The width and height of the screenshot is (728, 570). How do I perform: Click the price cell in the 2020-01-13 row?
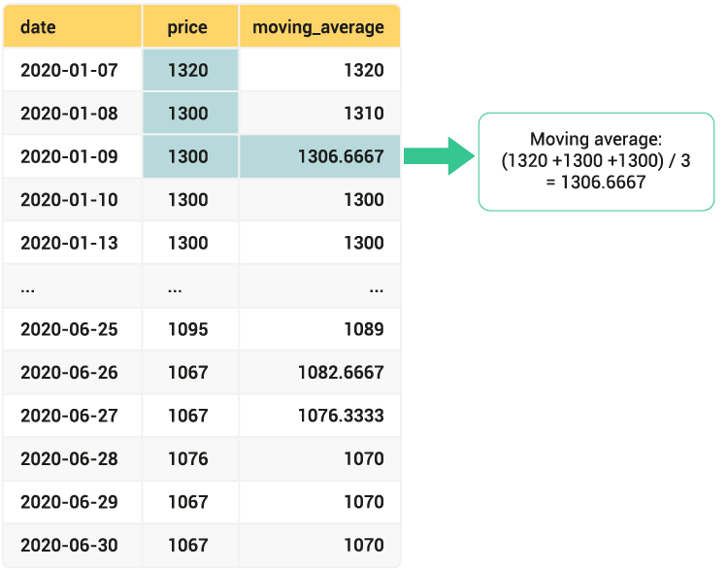tap(188, 243)
